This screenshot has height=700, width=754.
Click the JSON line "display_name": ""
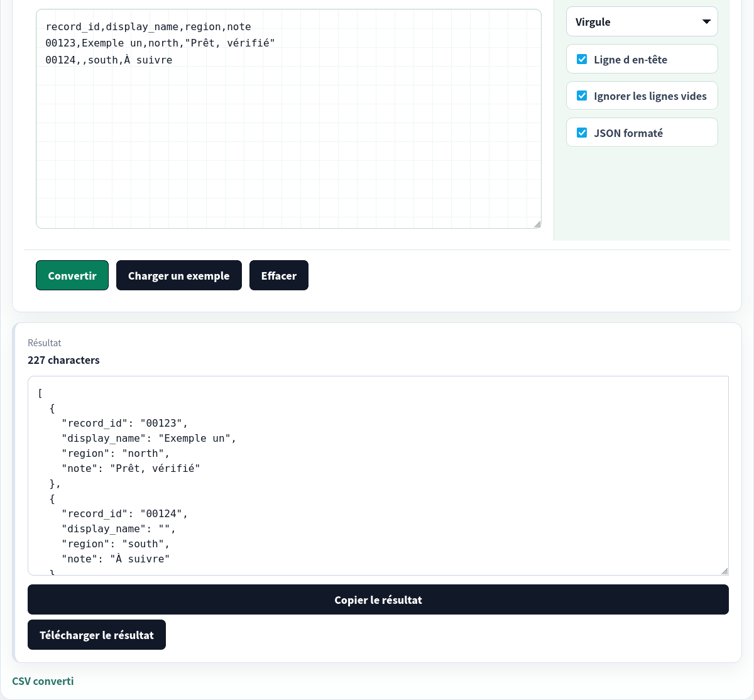(119, 529)
